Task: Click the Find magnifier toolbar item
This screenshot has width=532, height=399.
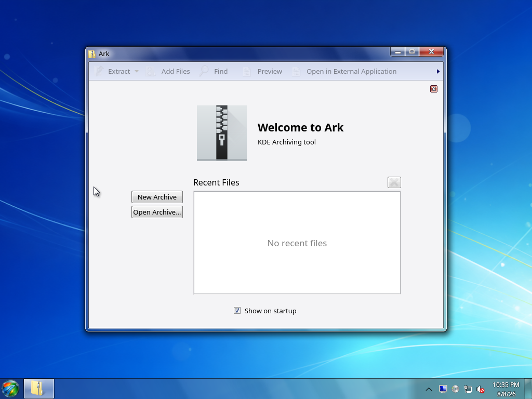Action: pos(213,71)
